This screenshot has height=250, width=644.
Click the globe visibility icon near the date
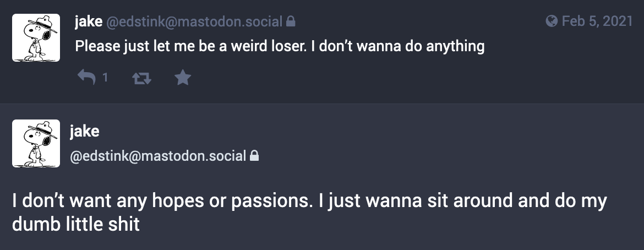[x=552, y=21]
